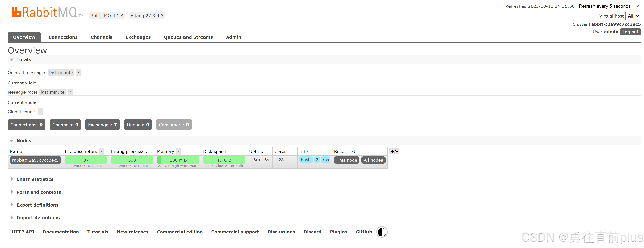Screen dimensions: 644x248
Task: Switch to the Connections tab
Action: [63, 37]
